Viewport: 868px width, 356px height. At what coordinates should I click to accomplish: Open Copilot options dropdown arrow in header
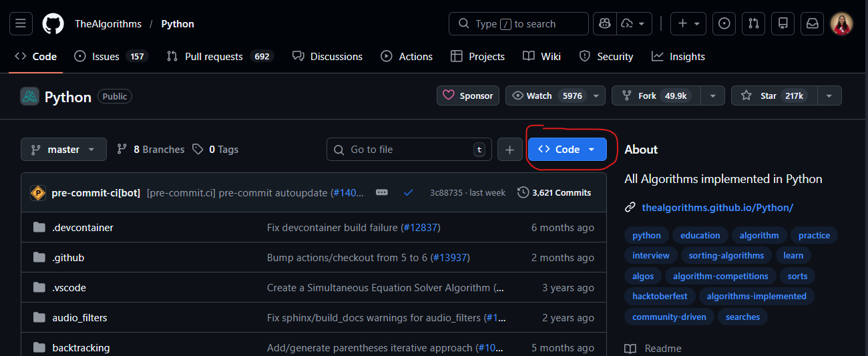pos(642,24)
